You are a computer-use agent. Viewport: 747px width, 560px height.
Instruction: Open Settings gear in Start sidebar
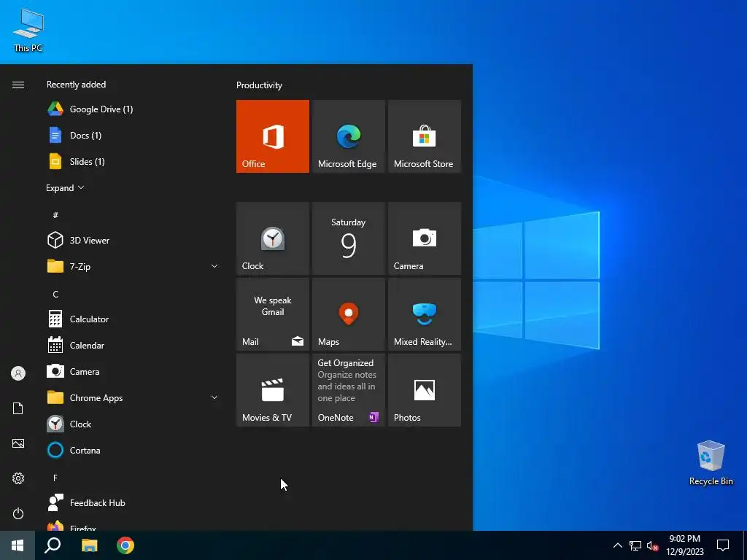[18, 478]
